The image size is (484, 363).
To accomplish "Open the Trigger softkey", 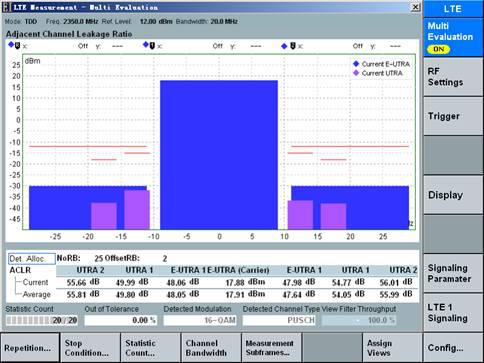I will pyautogui.click(x=453, y=116).
